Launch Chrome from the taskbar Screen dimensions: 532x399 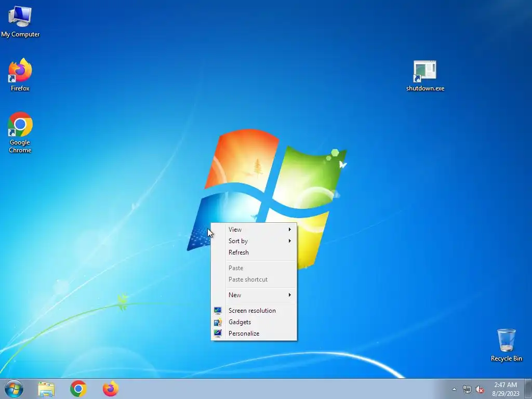[x=78, y=389]
